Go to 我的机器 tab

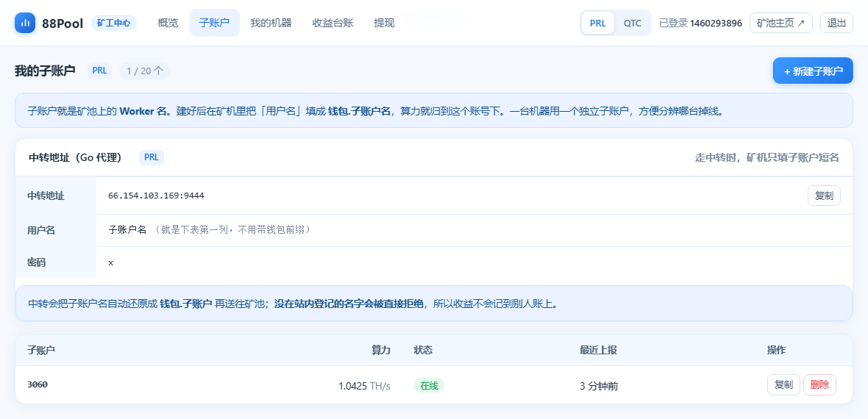271,23
